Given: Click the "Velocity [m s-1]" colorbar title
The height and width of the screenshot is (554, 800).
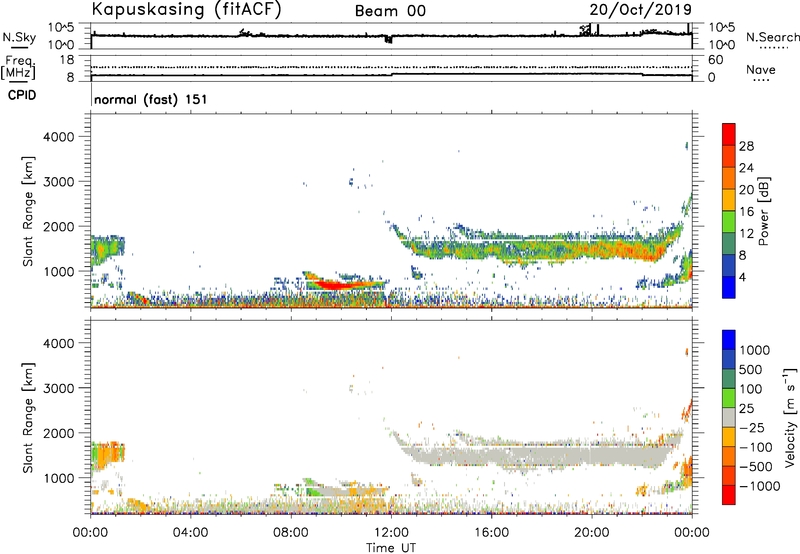Looking at the screenshot, I should tap(790, 417).
